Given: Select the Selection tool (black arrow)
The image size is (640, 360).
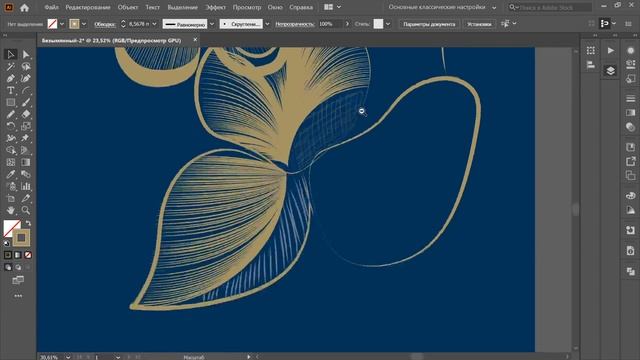Looking at the screenshot, I should [11, 54].
